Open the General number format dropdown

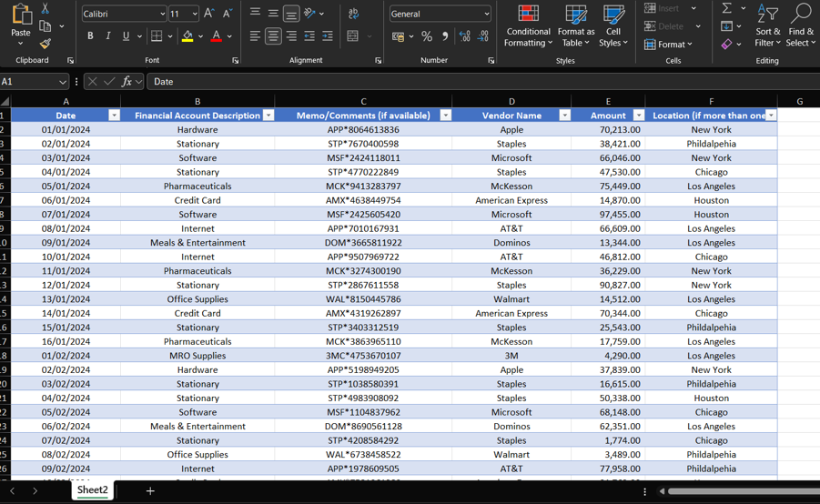487,15
